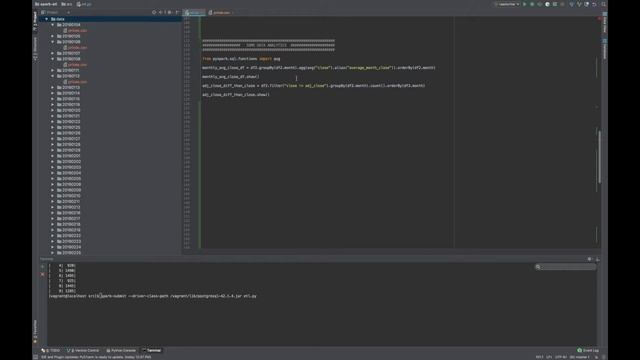Click the line separator status bar item
This screenshot has width=640, height=360.
pyautogui.click(x=549, y=357)
